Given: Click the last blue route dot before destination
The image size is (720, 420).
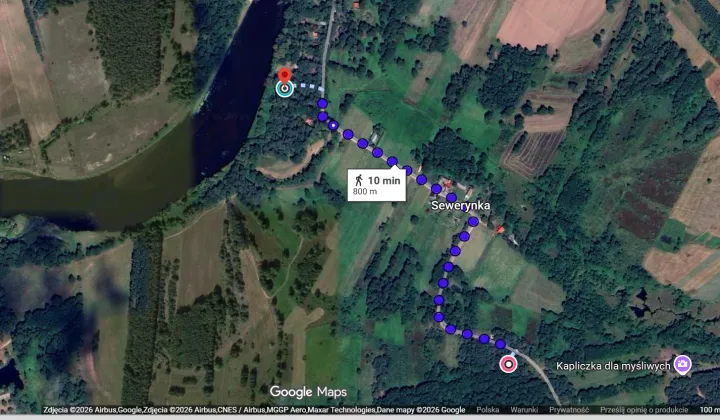Looking at the screenshot, I should point(501,344).
